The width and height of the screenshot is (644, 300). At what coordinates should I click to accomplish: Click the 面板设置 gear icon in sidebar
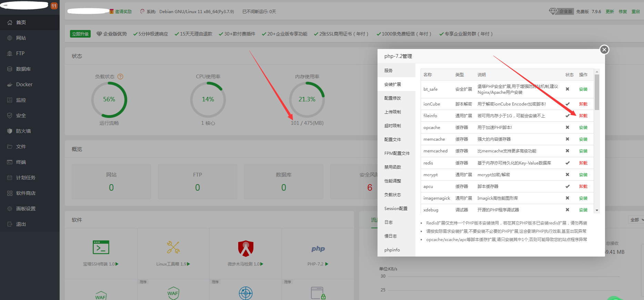coord(10,209)
